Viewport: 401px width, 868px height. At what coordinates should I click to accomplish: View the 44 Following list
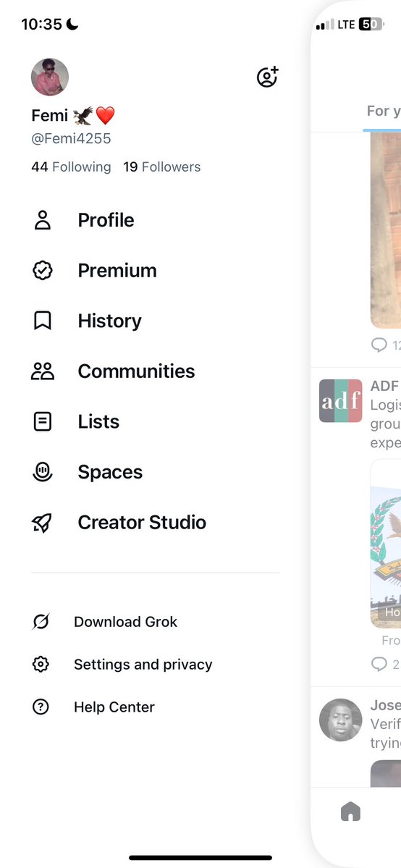coord(71,167)
